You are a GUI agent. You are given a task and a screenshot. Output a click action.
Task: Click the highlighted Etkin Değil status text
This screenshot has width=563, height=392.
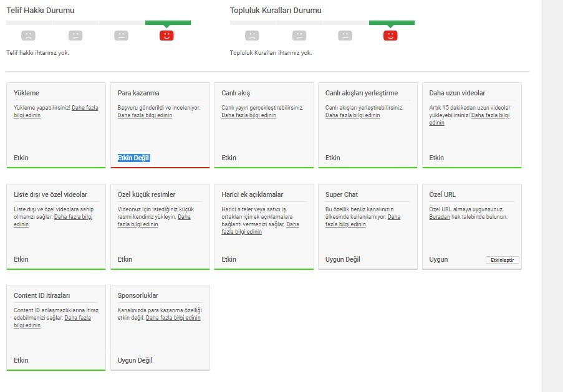(x=133, y=158)
